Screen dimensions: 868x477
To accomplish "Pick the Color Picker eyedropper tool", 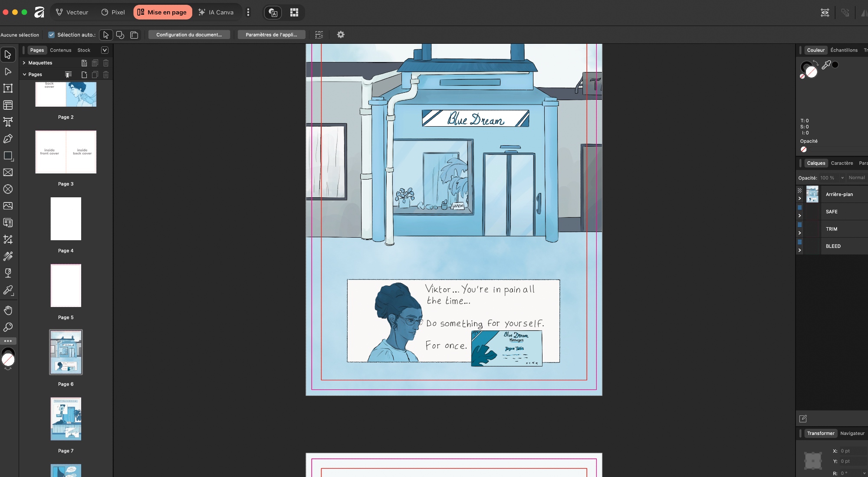I will click(x=8, y=290).
